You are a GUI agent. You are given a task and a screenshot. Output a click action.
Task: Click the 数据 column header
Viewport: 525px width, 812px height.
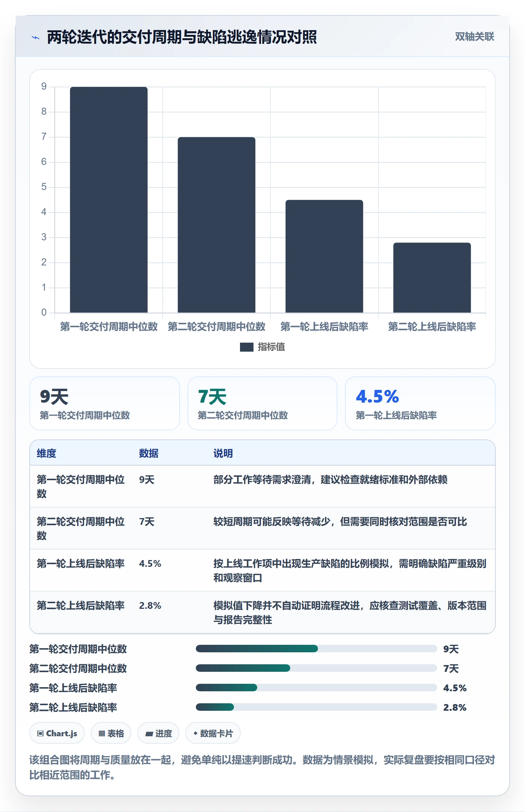tap(149, 453)
